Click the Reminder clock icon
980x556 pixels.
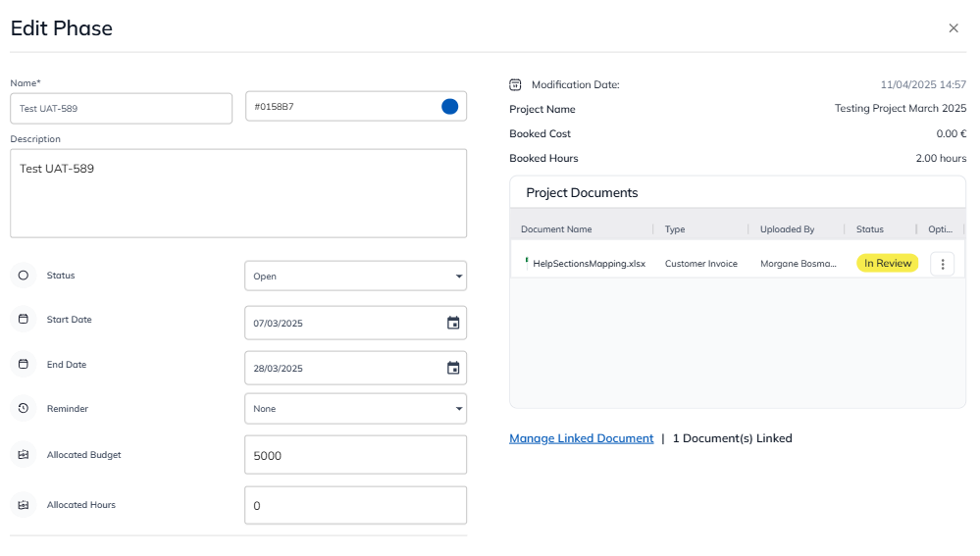click(24, 408)
